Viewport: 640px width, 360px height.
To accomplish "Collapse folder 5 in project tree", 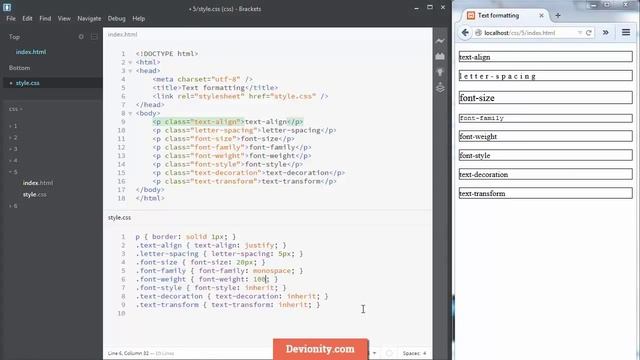I will (x=11, y=172).
